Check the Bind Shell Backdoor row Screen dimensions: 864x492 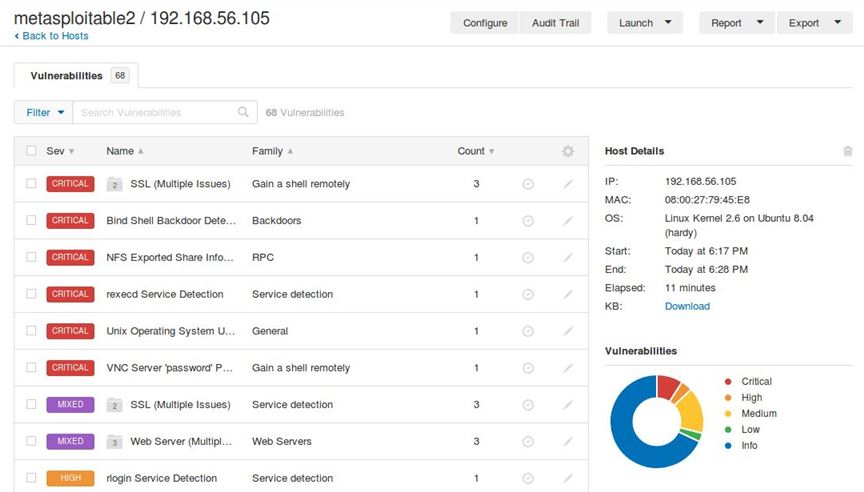click(x=31, y=220)
